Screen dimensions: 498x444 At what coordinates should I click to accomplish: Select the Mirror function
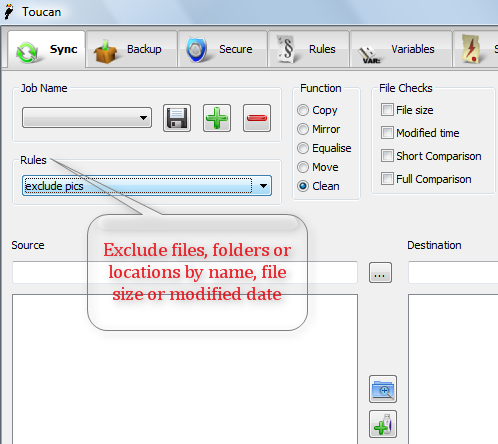[319, 129]
